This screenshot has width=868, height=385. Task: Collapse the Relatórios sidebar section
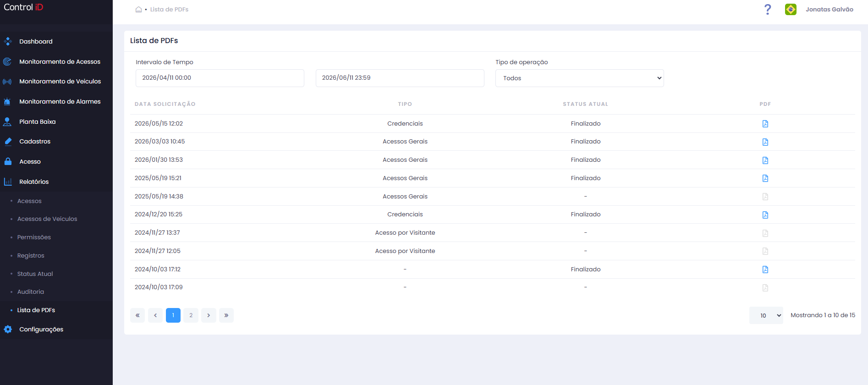(x=34, y=181)
